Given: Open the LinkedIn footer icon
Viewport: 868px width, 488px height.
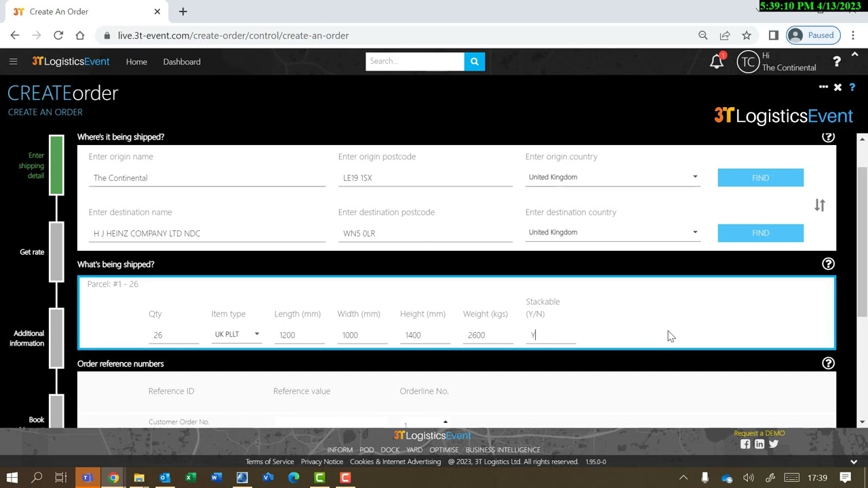Looking at the screenshot, I should click(x=759, y=444).
